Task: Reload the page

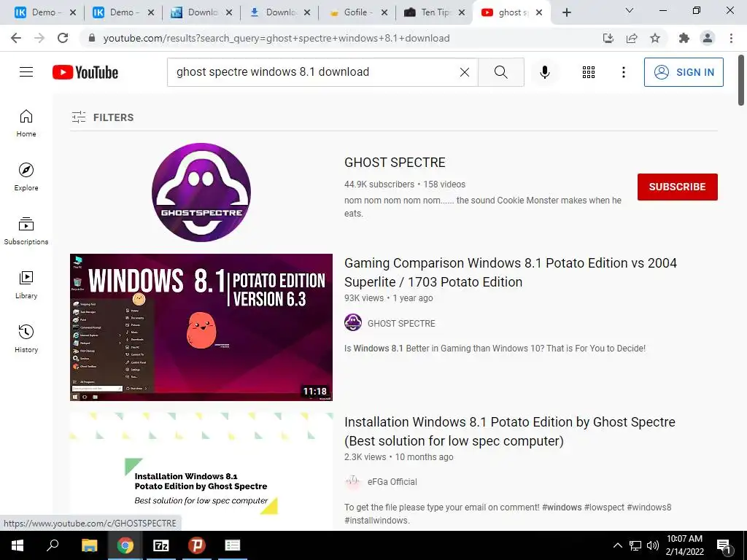Action: click(x=63, y=38)
